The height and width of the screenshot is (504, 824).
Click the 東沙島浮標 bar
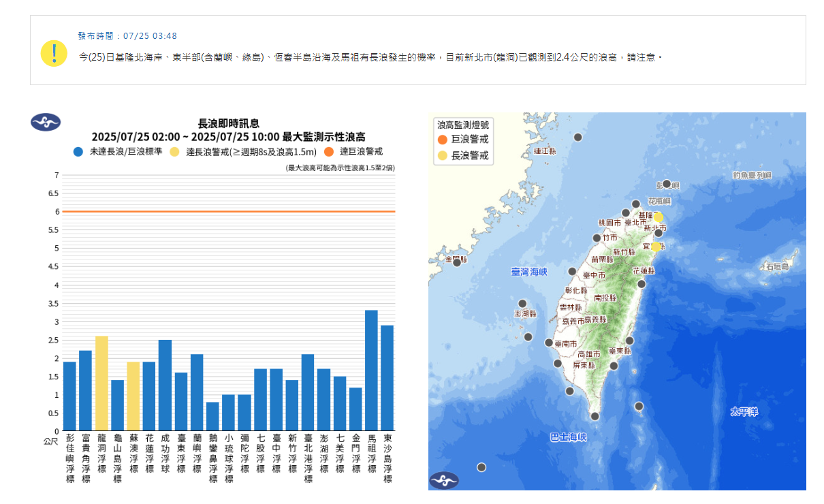tap(387, 377)
